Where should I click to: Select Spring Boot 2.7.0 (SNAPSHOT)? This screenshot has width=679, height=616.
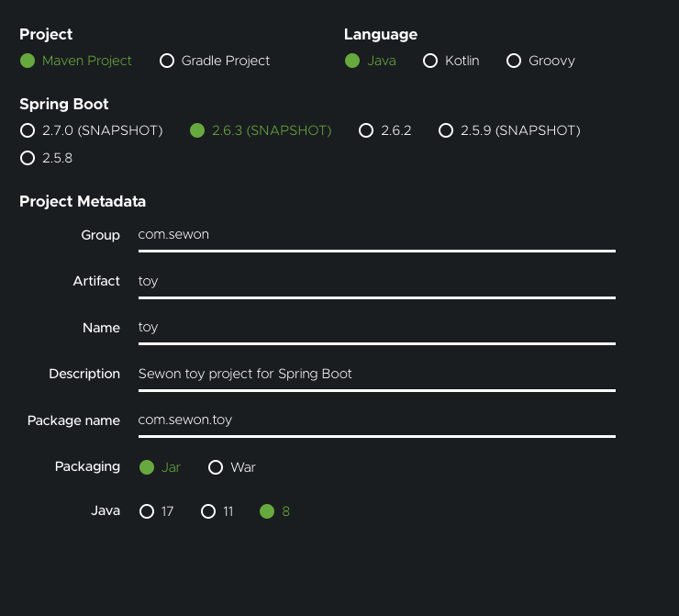pos(28,130)
